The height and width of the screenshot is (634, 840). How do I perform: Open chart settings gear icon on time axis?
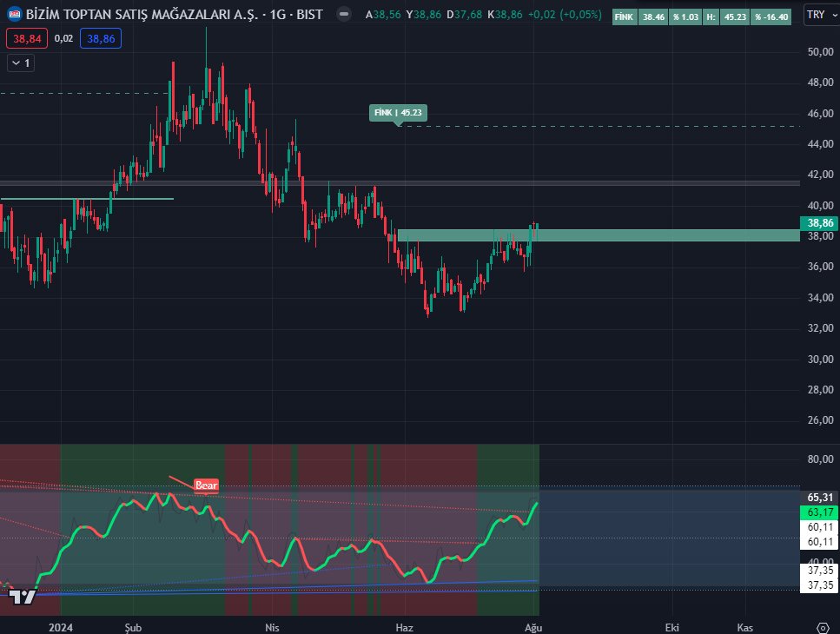[x=823, y=628]
